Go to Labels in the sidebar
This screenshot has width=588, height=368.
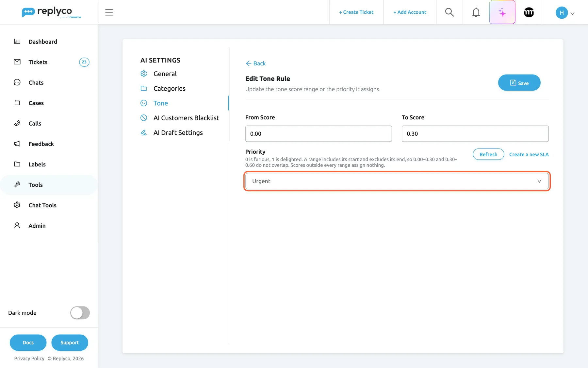pos(37,164)
